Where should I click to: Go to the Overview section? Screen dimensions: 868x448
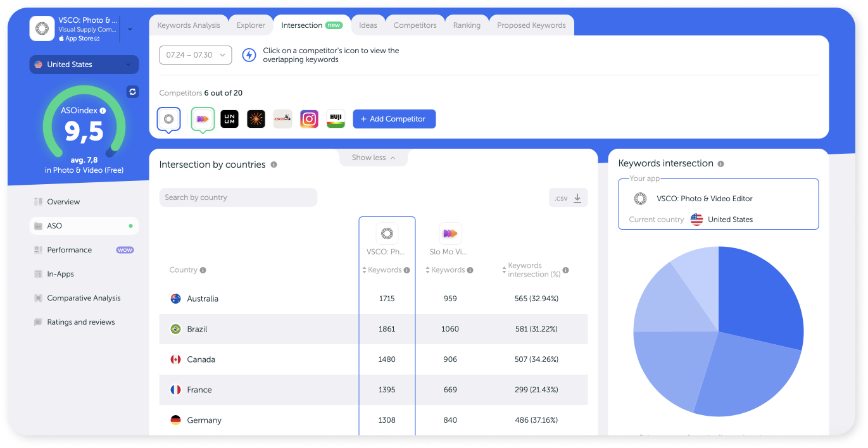coord(63,202)
